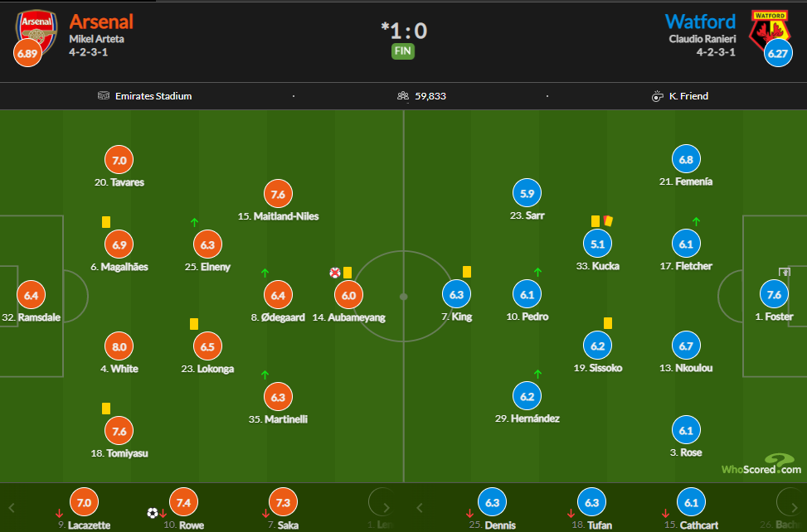Click the WhoScored.com logo
The width and height of the screenshot is (807, 532).
[x=761, y=464]
